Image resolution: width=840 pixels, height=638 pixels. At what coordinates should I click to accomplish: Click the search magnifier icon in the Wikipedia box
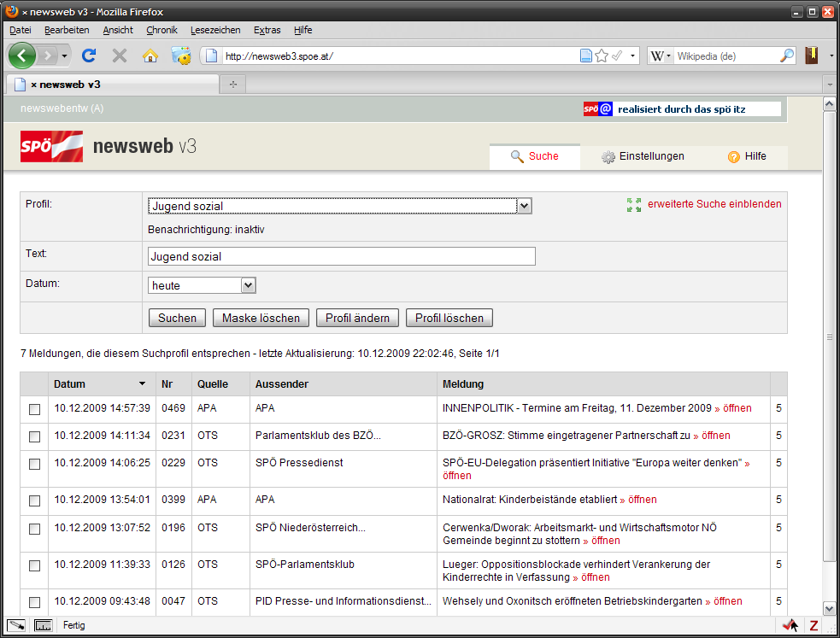(x=787, y=56)
